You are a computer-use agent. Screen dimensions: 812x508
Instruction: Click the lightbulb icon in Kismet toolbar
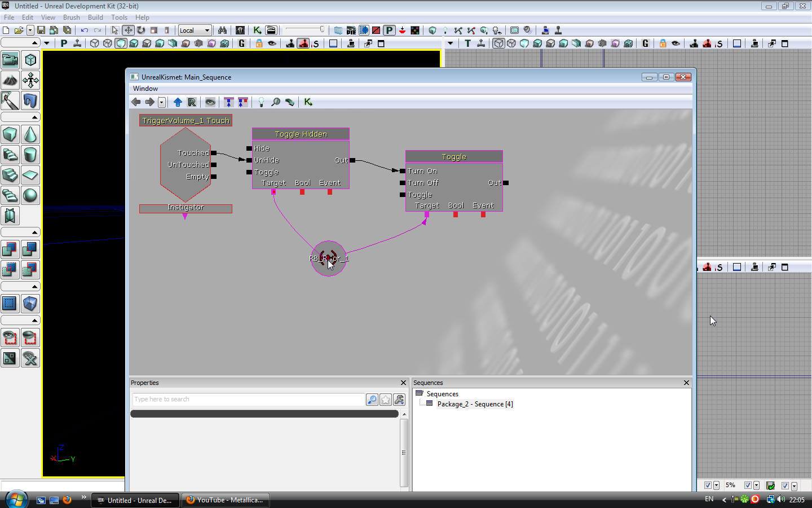pos(261,102)
